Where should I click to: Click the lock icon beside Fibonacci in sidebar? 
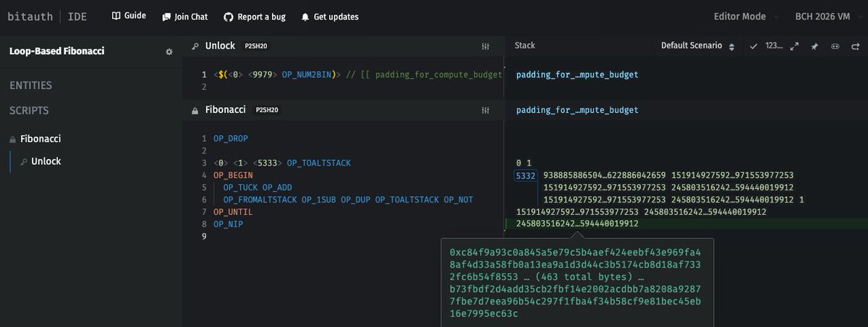coord(12,138)
